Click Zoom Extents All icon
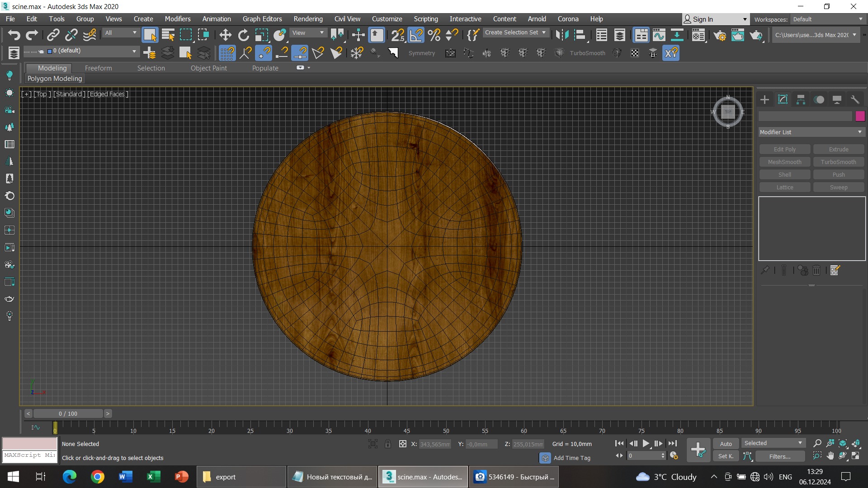Image resolution: width=868 pixels, height=488 pixels. point(856,443)
